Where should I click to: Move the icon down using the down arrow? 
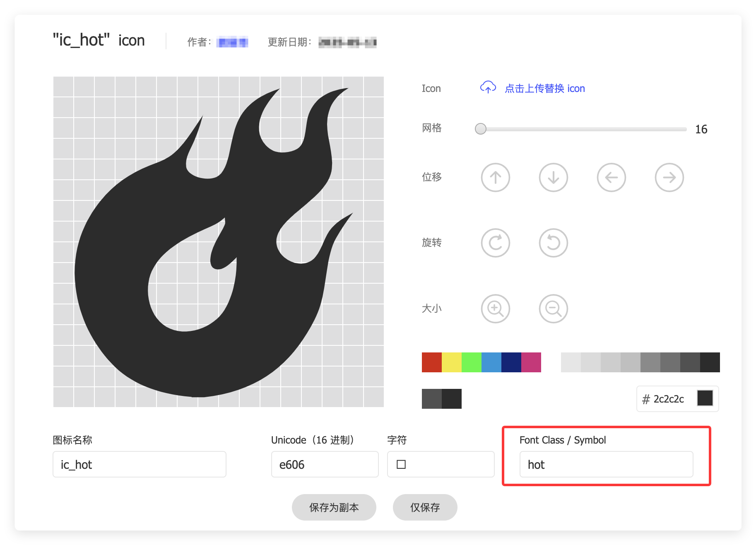tap(553, 177)
